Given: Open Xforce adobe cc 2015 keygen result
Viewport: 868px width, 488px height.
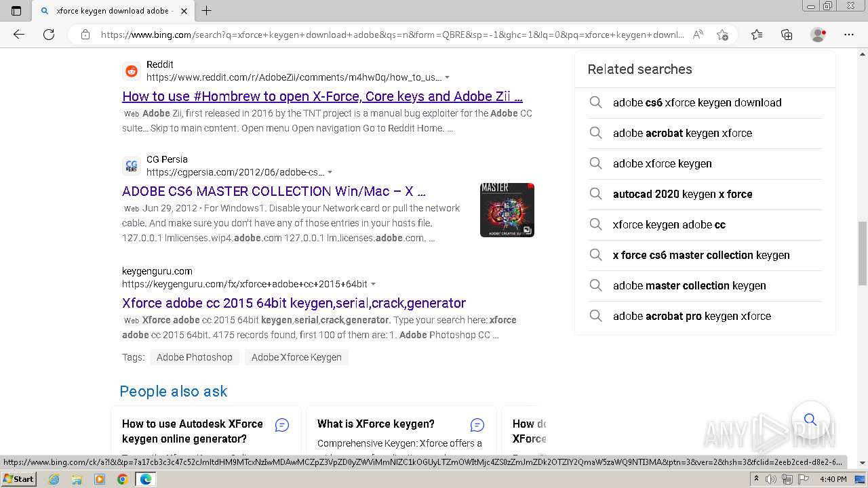Looking at the screenshot, I should point(294,303).
